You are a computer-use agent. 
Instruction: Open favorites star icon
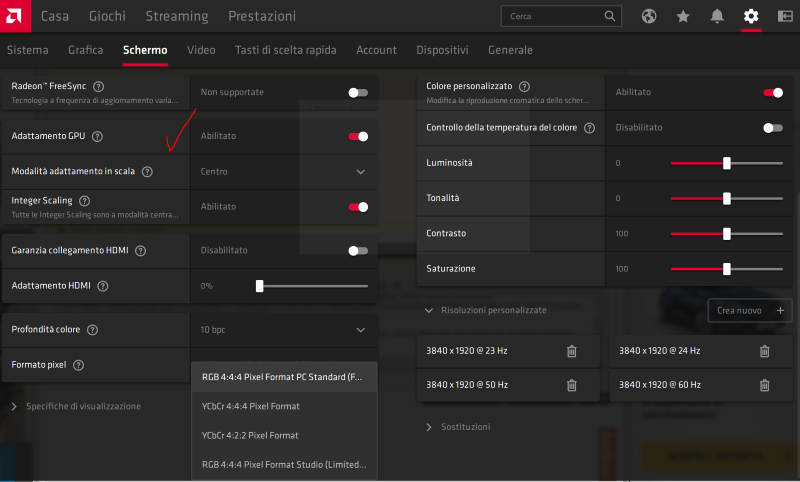[683, 16]
